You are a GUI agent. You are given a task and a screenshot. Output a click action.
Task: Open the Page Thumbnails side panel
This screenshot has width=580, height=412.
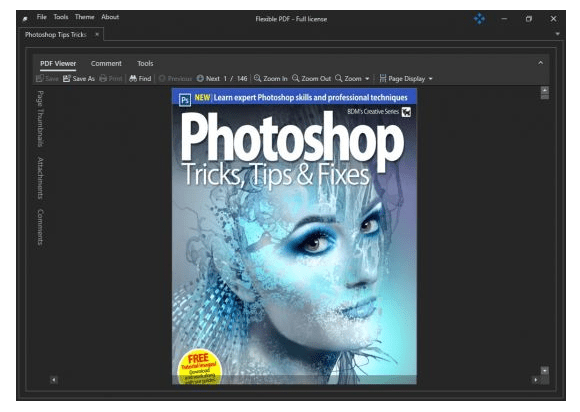pos(40,118)
